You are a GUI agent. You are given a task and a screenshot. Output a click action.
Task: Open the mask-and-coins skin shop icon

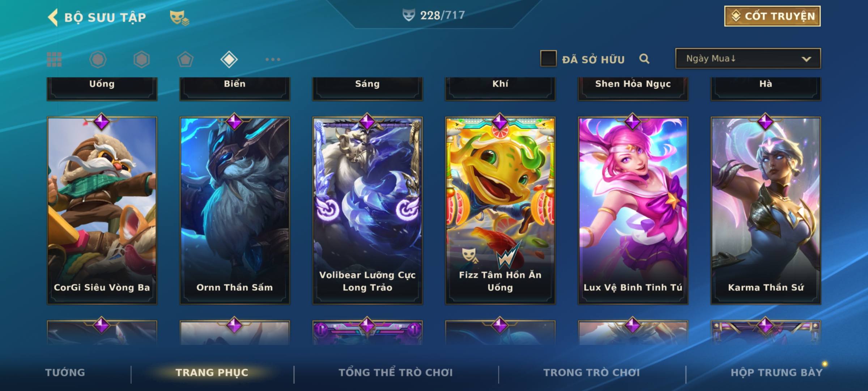[x=179, y=17]
